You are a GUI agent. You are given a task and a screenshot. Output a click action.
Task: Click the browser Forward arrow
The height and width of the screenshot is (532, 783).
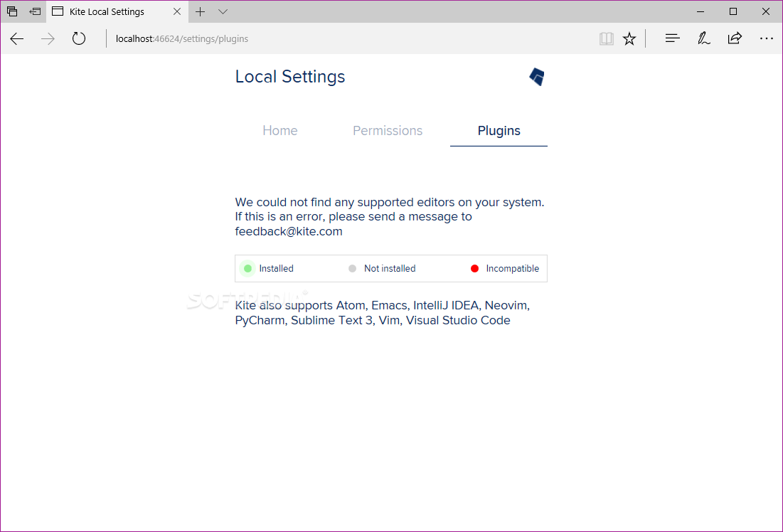point(48,39)
